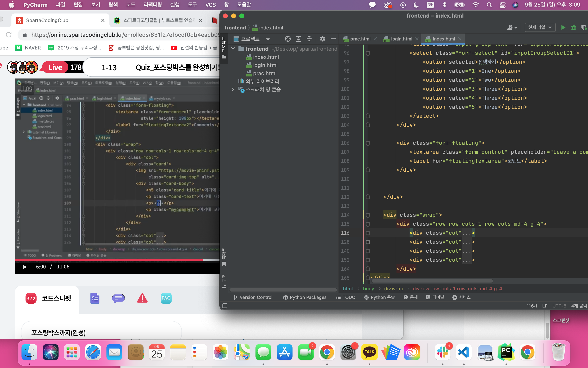
Task: Play the lecture video
Action: (24, 267)
